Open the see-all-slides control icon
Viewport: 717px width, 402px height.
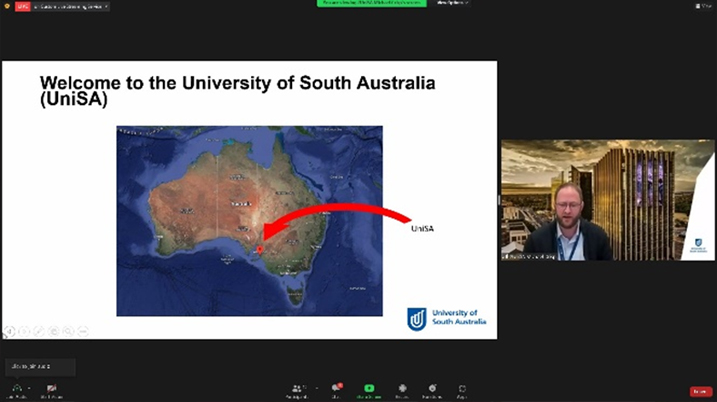click(54, 331)
